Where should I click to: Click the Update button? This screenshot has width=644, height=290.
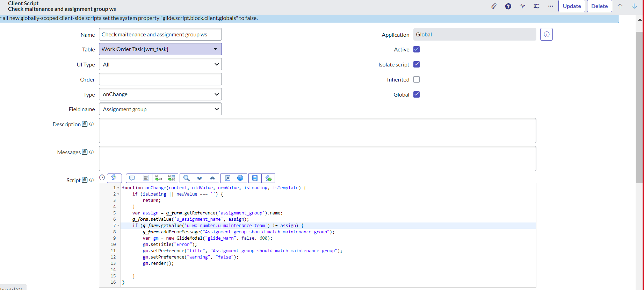tap(571, 6)
